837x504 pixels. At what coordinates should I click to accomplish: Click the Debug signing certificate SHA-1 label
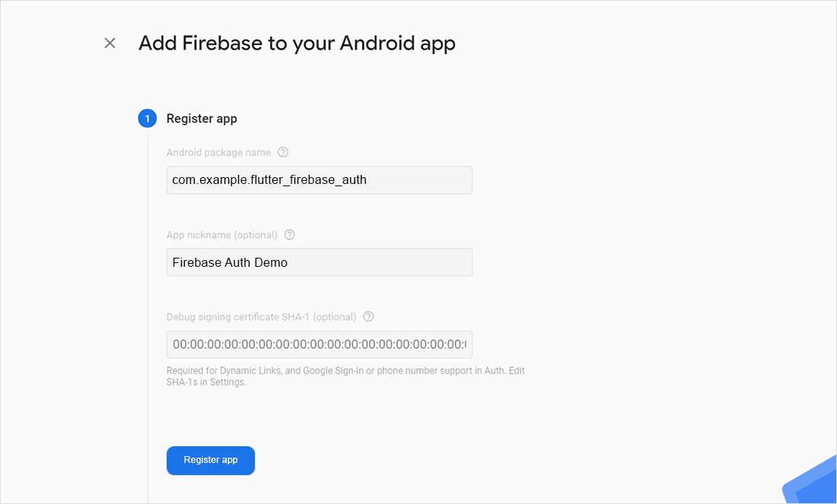262,317
